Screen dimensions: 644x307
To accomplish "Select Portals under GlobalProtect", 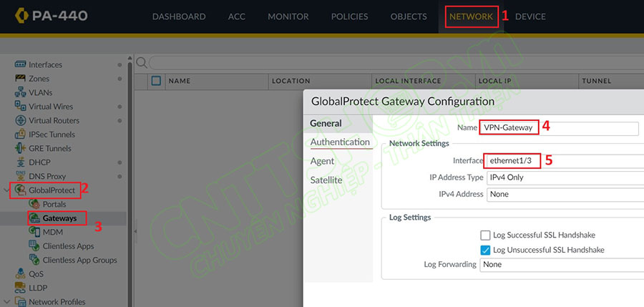I will (x=54, y=204).
